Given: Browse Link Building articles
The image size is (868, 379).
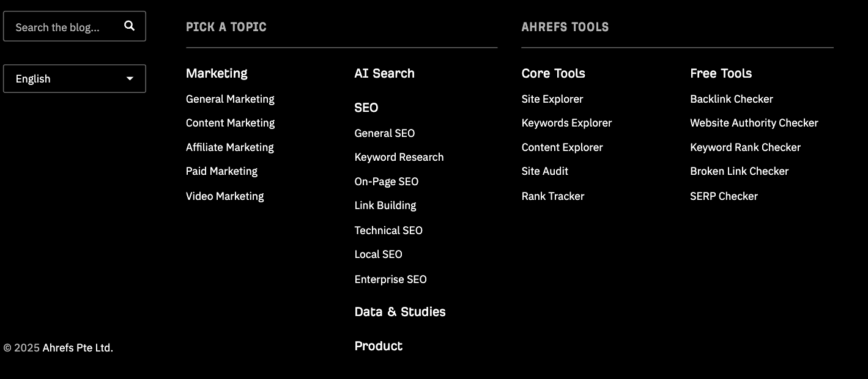Looking at the screenshot, I should pyautogui.click(x=385, y=205).
